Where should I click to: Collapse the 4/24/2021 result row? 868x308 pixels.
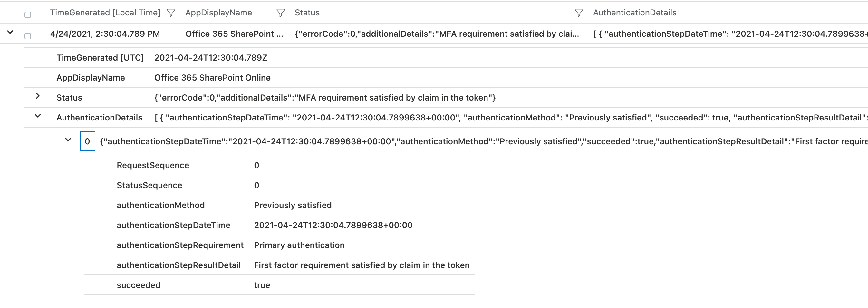10,32
